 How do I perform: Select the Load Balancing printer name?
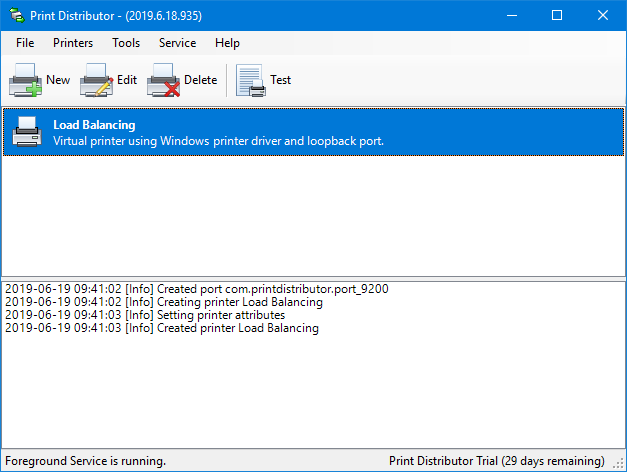click(x=94, y=125)
